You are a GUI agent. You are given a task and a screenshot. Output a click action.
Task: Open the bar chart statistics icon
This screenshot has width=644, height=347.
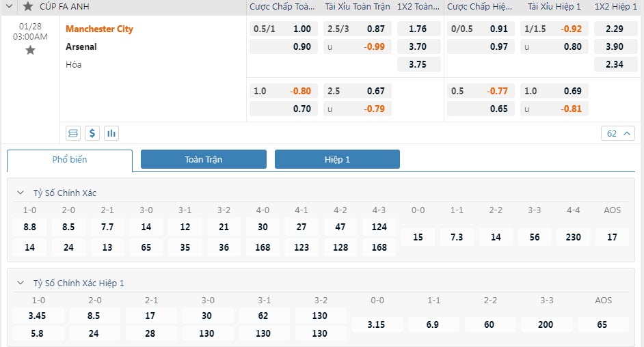point(111,133)
